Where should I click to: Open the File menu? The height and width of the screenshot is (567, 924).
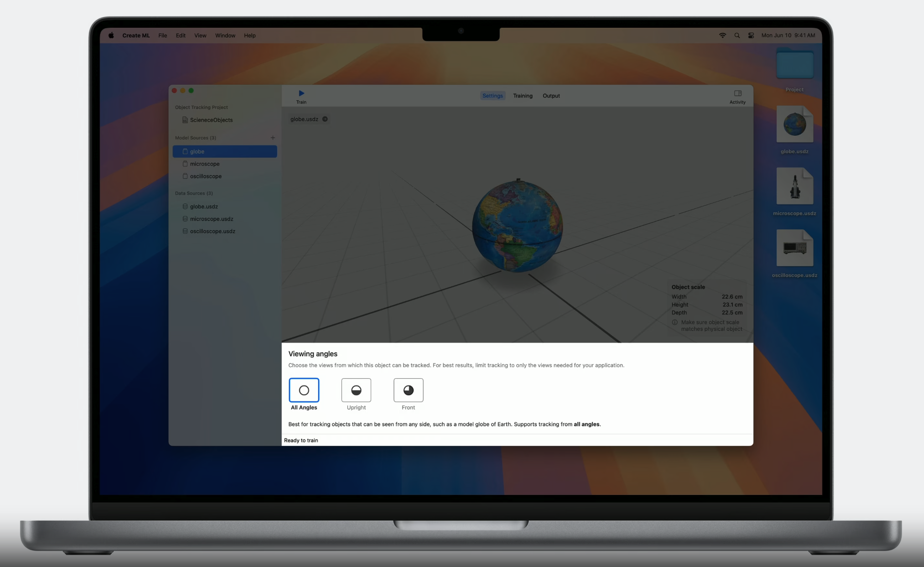162,36
